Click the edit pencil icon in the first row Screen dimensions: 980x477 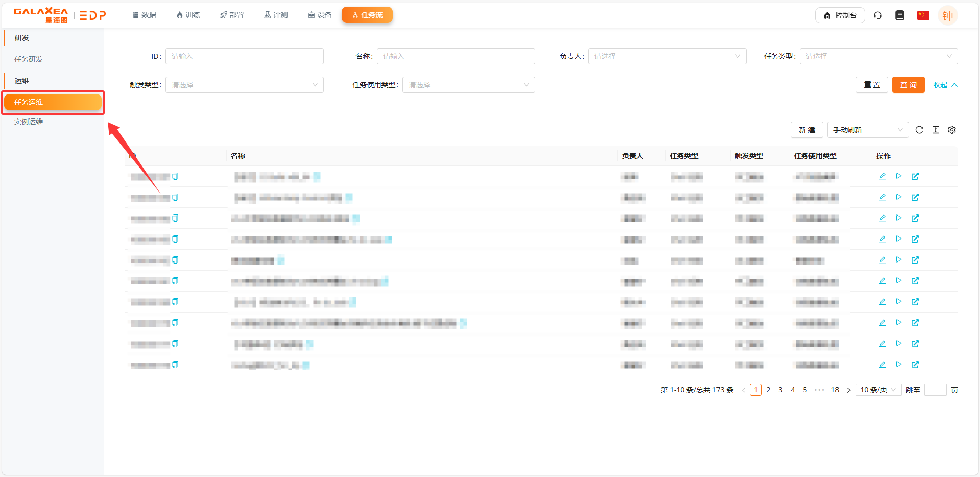pyautogui.click(x=882, y=176)
